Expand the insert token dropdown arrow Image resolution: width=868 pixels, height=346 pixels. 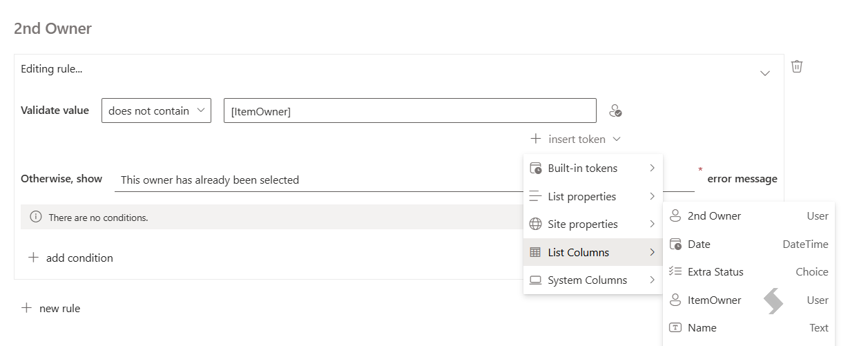tap(617, 140)
